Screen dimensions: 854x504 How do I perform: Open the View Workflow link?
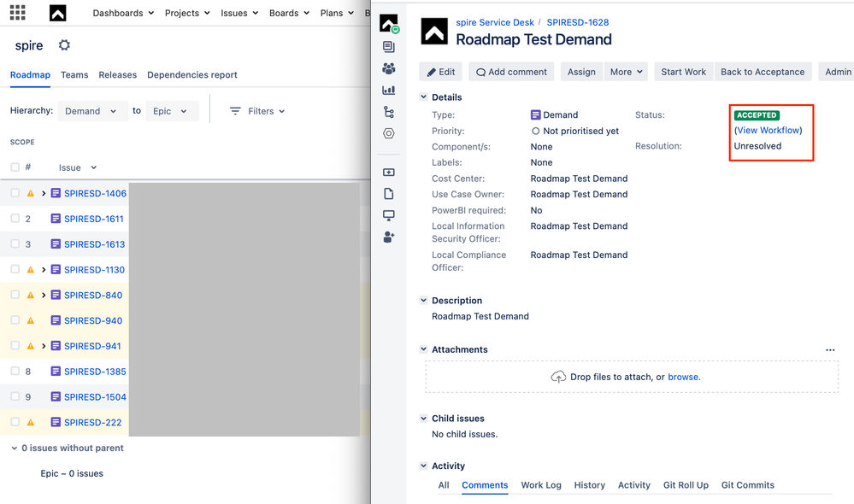769,130
